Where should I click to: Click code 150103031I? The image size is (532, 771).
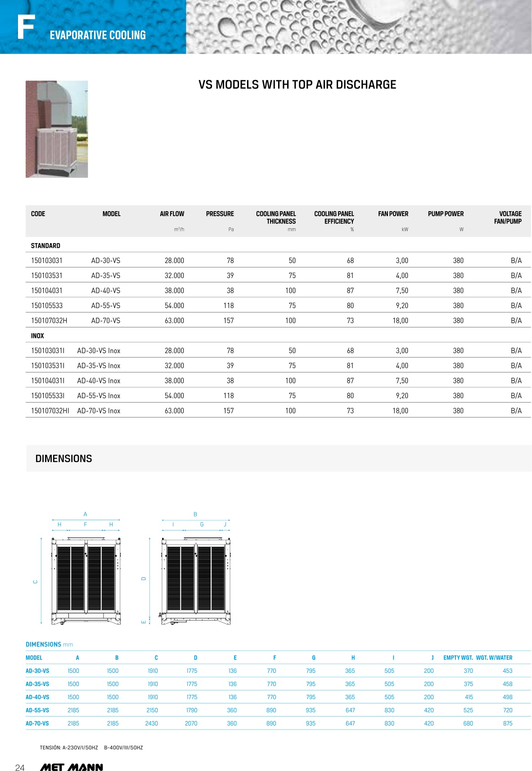point(48,351)
